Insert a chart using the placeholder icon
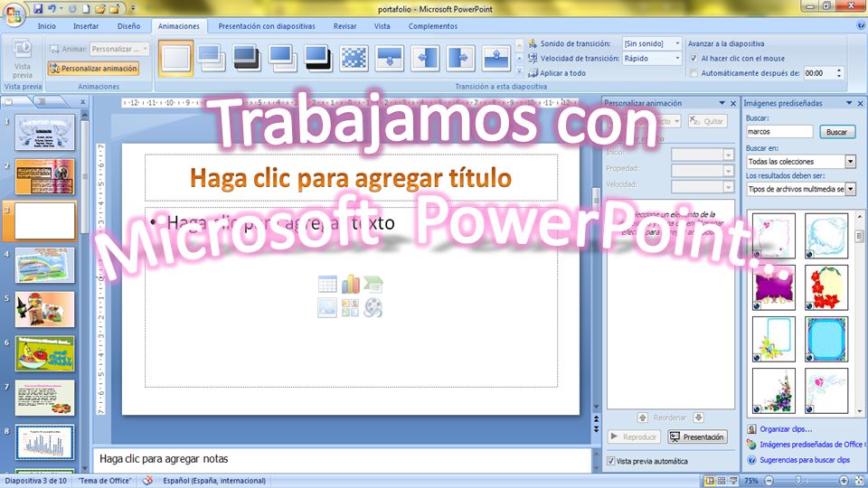This screenshot has height=488, width=868. [x=351, y=285]
